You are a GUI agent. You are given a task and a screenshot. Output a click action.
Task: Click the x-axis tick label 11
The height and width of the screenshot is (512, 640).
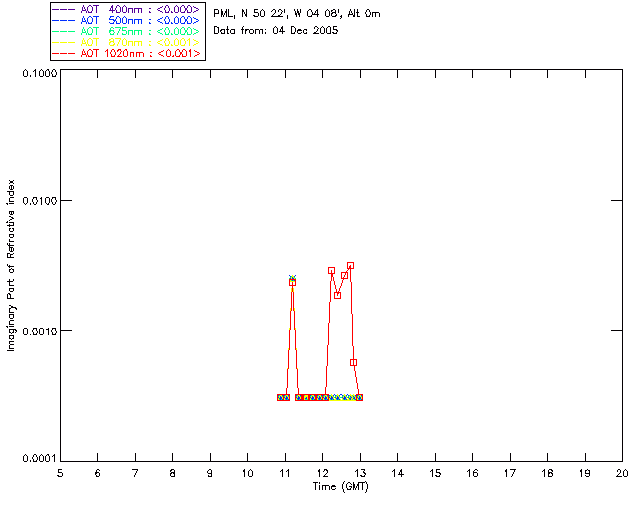tap(285, 473)
